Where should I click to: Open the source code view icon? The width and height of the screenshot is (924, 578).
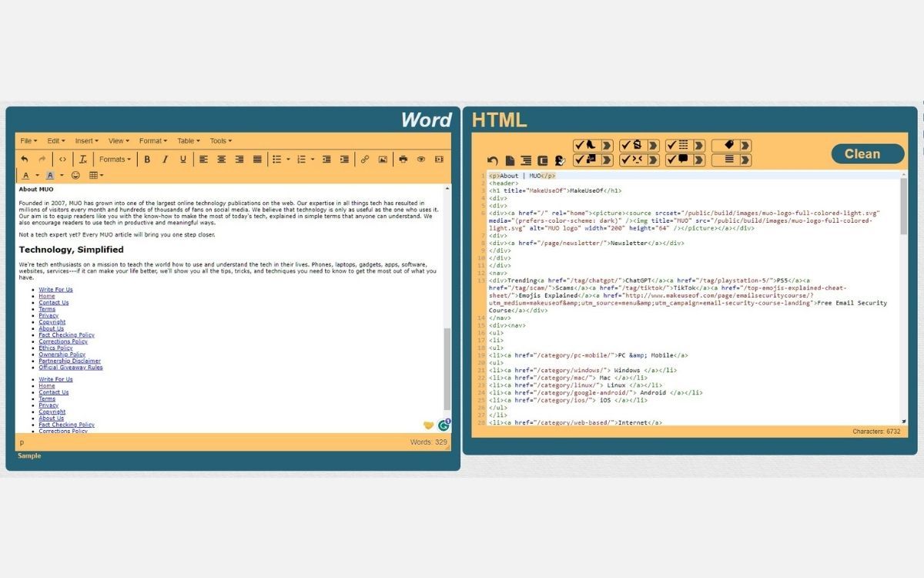(x=62, y=160)
